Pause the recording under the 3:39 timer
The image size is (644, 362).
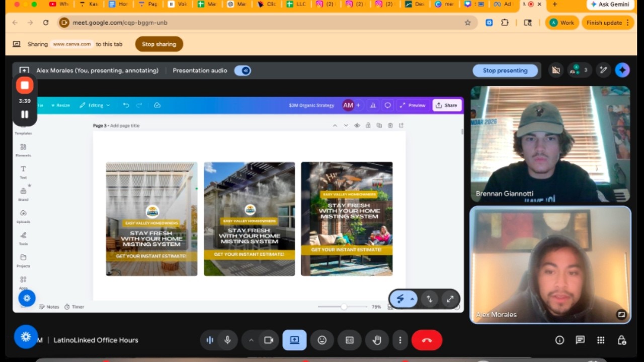click(x=24, y=114)
